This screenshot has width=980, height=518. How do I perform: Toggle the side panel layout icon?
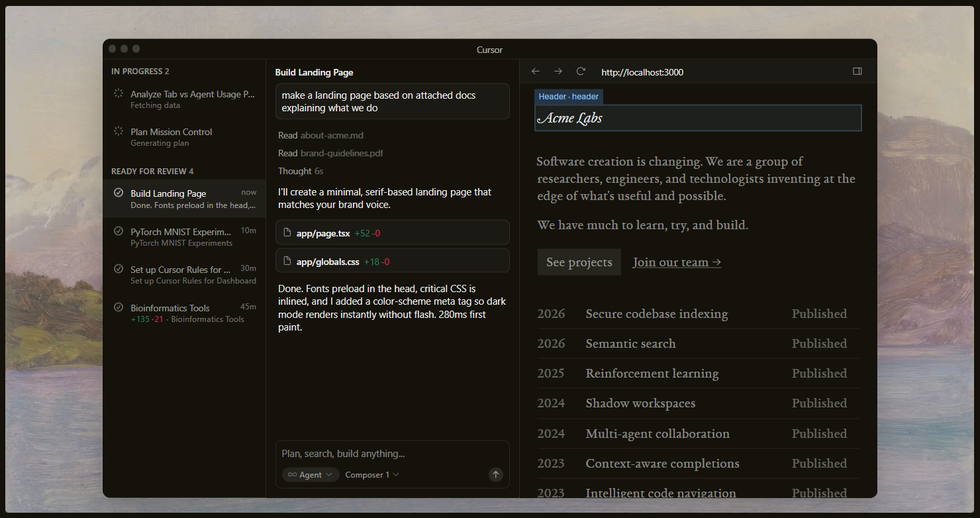click(857, 72)
